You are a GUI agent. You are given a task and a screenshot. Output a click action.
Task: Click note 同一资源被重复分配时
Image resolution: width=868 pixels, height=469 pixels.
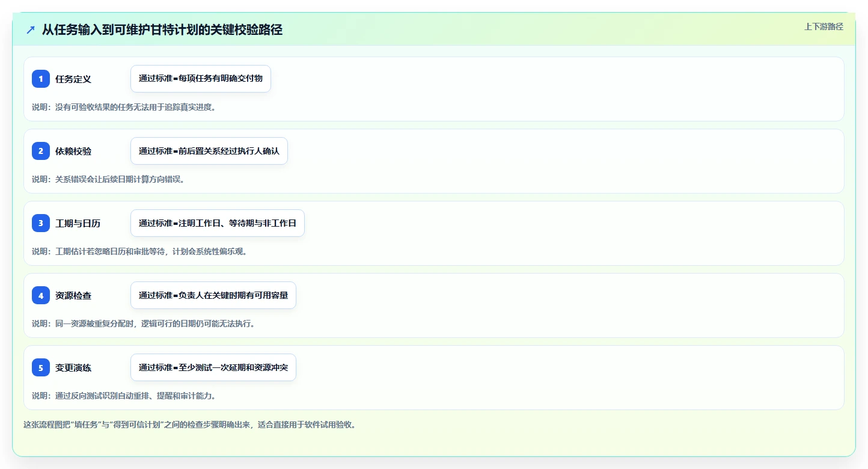point(144,323)
